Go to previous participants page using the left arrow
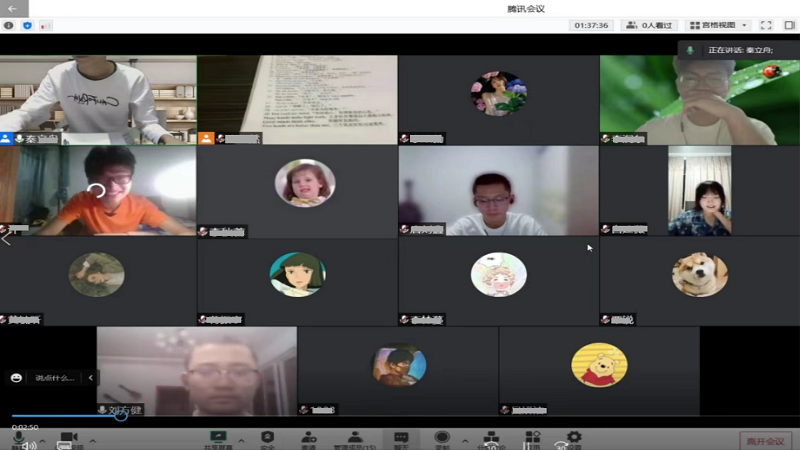Viewport: 800px width, 450px height. pos(6,238)
